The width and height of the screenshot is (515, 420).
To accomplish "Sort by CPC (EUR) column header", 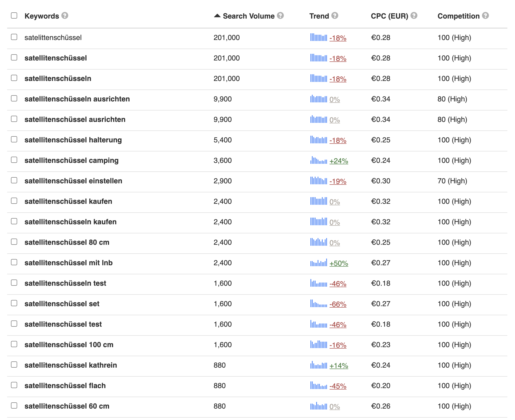I will 389,16.
